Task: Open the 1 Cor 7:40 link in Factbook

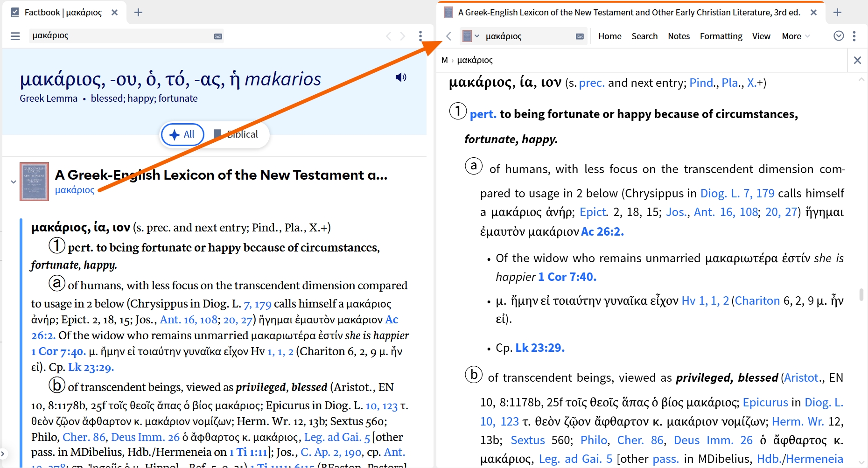Action: coord(58,351)
